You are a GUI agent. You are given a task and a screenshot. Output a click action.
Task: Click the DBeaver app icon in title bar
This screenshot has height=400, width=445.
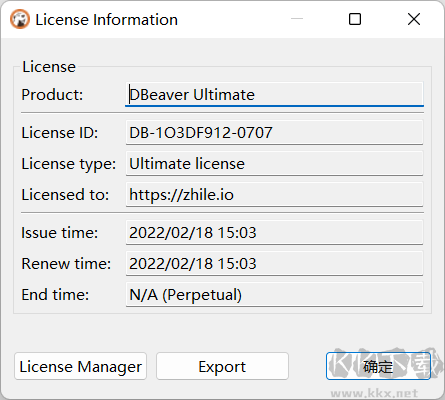click(20, 19)
